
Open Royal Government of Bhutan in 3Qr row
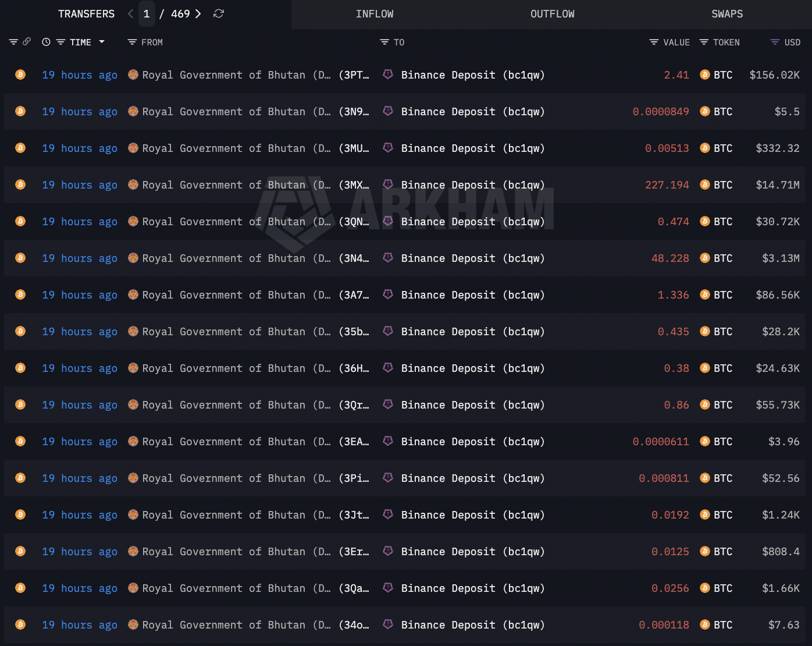(x=237, y=405)
